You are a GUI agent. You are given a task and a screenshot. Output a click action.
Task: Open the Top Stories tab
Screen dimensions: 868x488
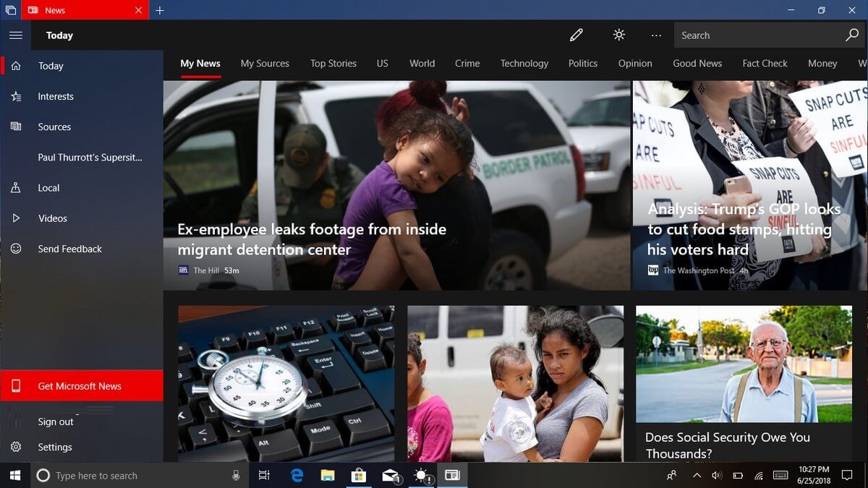pyautogui.click(x=333, y=64)
